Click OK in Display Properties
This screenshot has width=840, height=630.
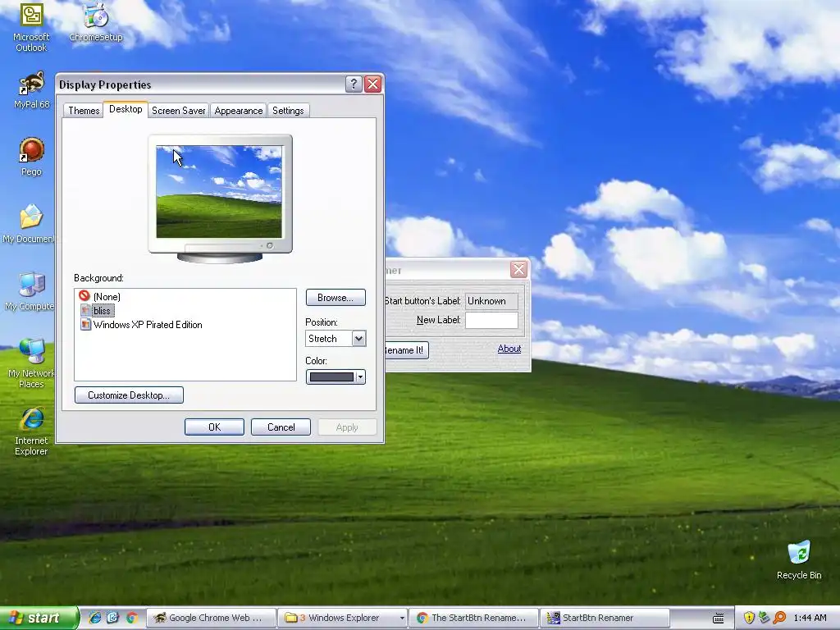pos(214,427)
